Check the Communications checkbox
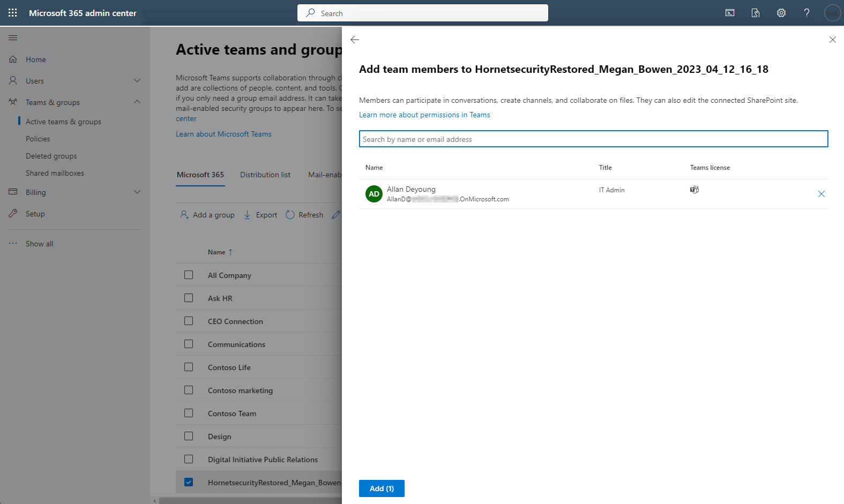Image resolution: width=844 pixels, height=504 pixels. [x=189, y=344]
